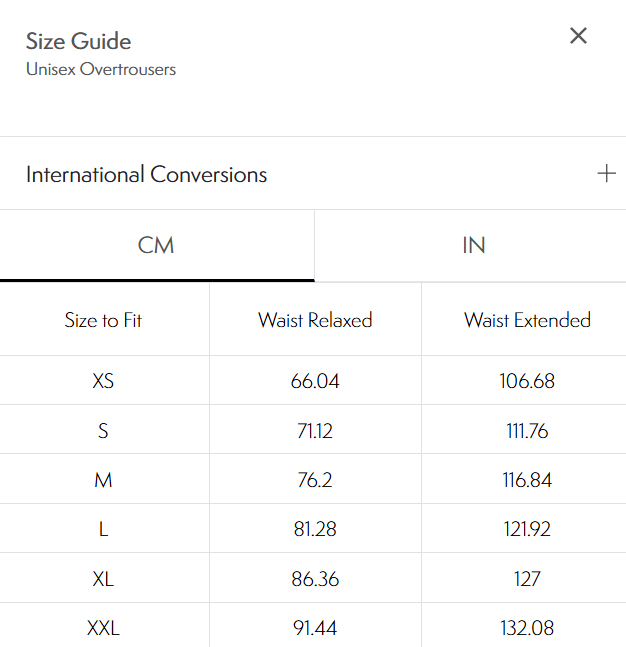Open the International Conversions section label
This screenshot has width=626, height=647.
pyautogui.click(x=146, y=174)
